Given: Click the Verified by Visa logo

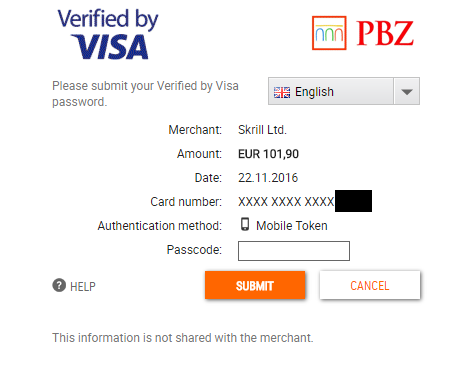Looking at the screenshot, I should [x=108, y=34].
